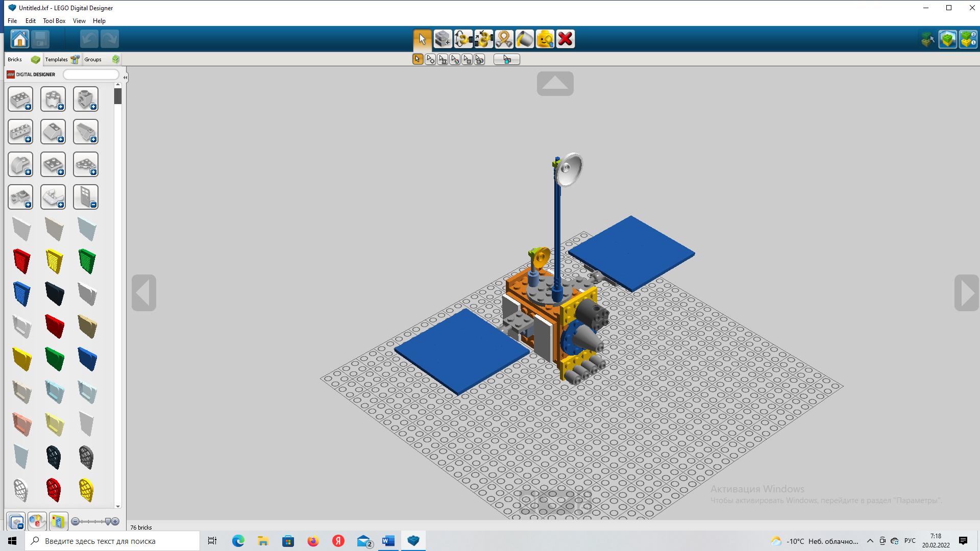
Task: Select the main Selection arrow tool
Action: click(x=422, y=39)
